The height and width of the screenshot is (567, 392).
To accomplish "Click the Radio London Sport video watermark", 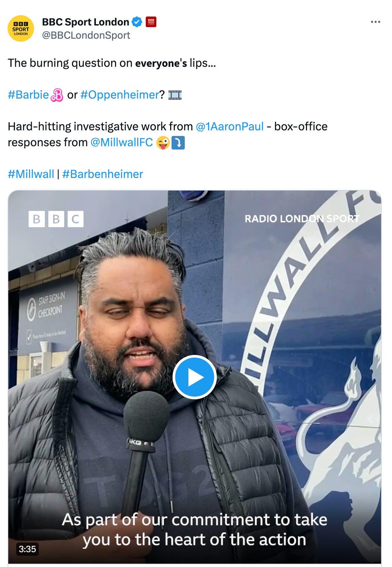I will click(302, 219).
